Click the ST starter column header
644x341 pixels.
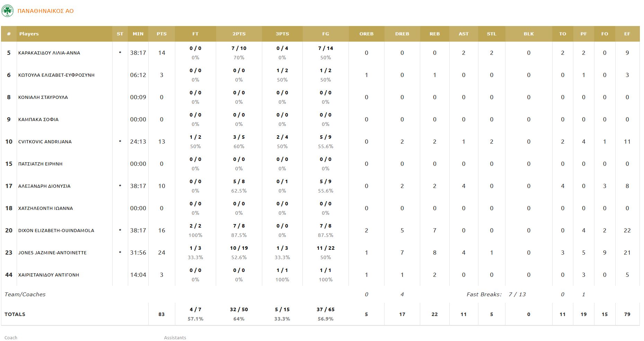[x=120, y=34]
